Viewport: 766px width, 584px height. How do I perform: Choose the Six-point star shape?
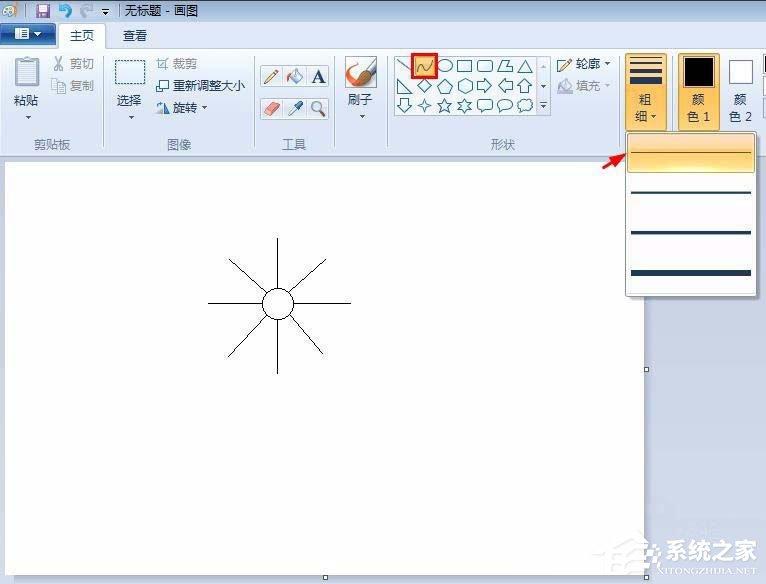click(x=465, y=105)
